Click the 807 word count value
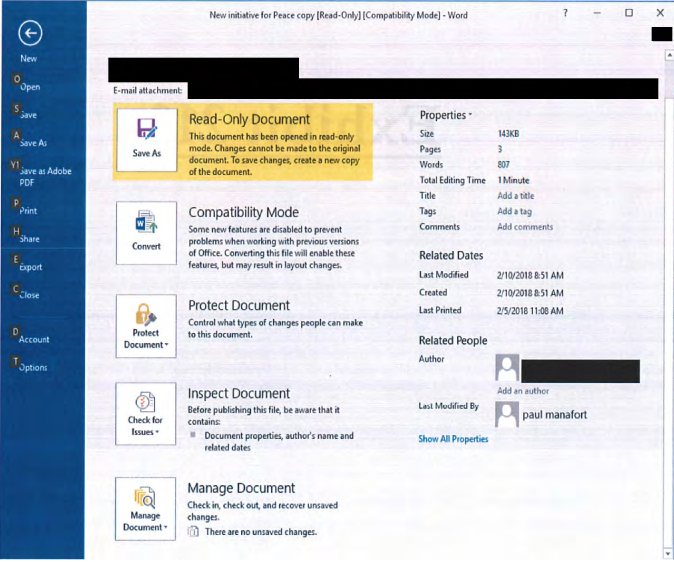The height and width of the screenshot is (562, 674). click(x=504, y=165)
